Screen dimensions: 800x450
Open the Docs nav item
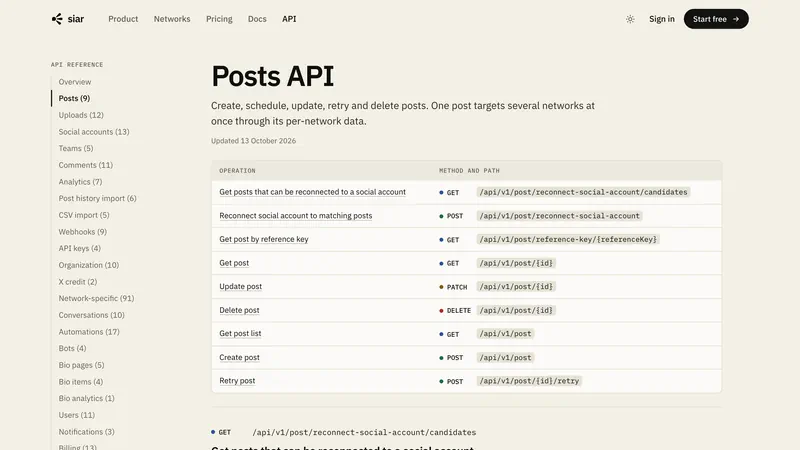pyautogui.click(x=257, y=19)
